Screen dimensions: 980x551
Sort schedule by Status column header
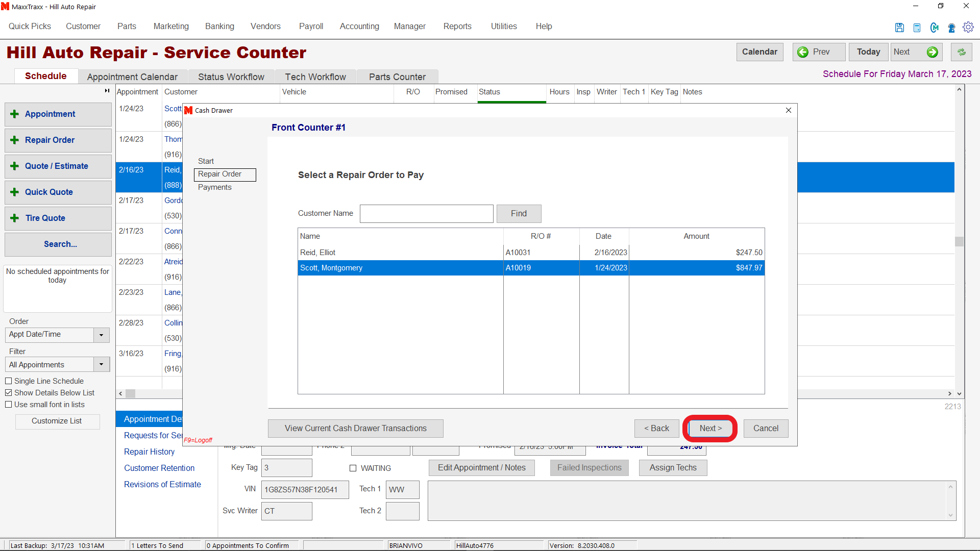pyautogui.click(x=511, y=92)
